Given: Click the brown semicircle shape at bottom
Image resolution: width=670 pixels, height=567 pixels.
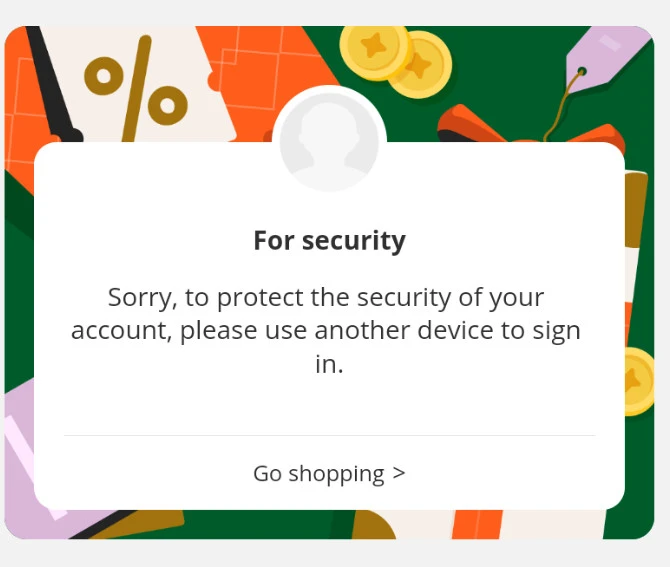Looking at the screenshot, I should point(373,524).
